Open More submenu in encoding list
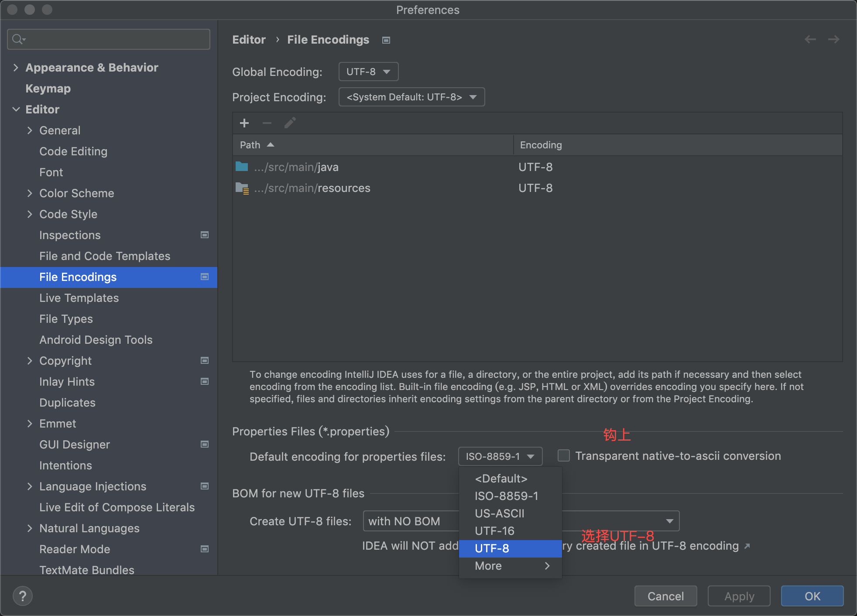The width and height of the screenshot is (857, 616). [510, 566]
